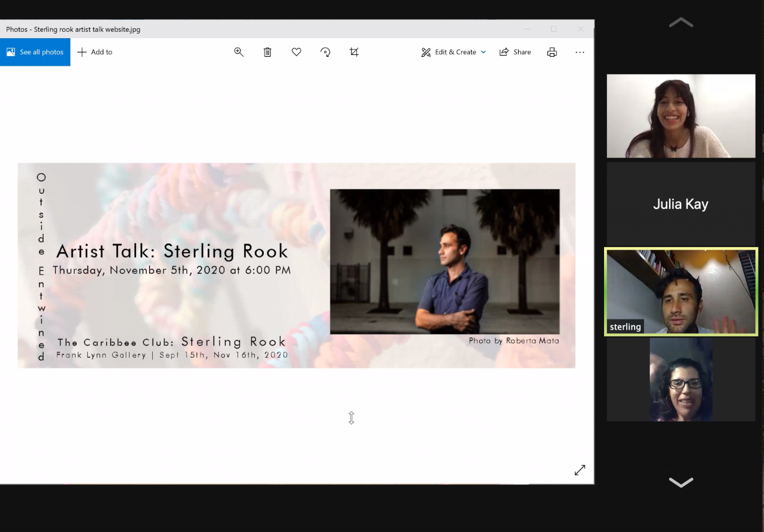The height and width of the screenshot is (532, 764).
Task: Go to See all photos
Action: (35, 52)
